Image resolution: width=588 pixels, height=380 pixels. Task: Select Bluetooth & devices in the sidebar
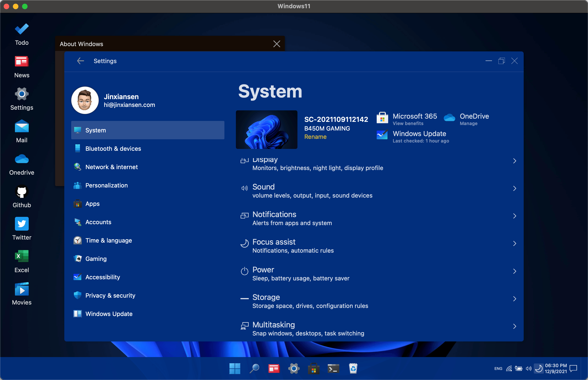click(113, 148)
